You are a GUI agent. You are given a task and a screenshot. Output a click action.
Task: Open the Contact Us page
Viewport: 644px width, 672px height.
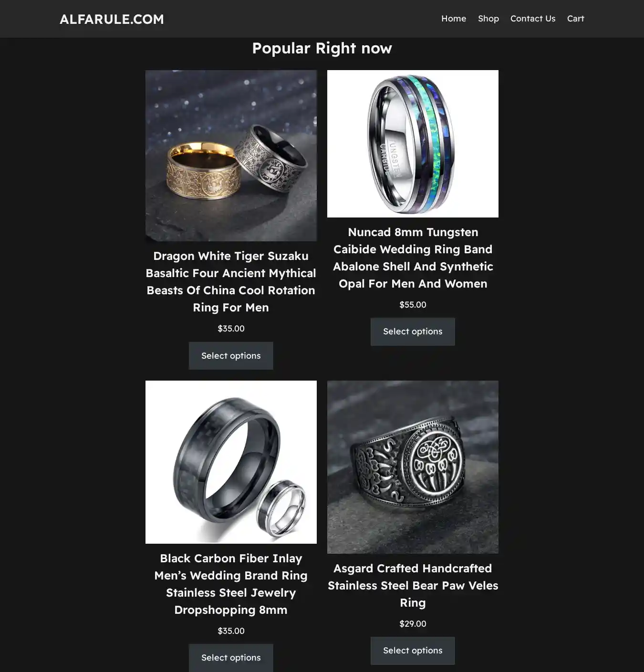coord(533,19)
